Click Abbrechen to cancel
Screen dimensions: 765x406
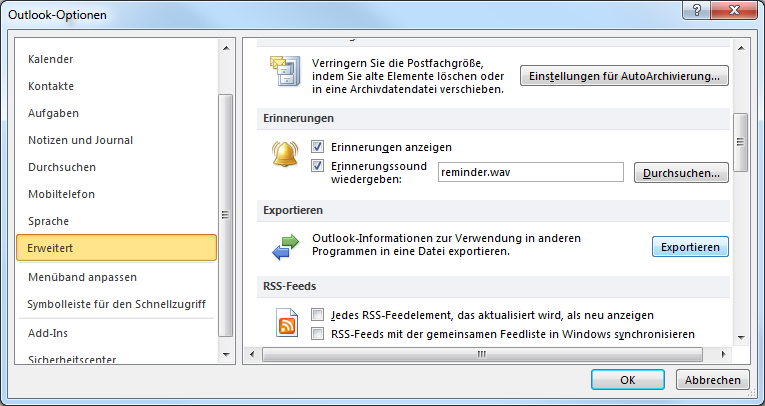pos(712,380)
